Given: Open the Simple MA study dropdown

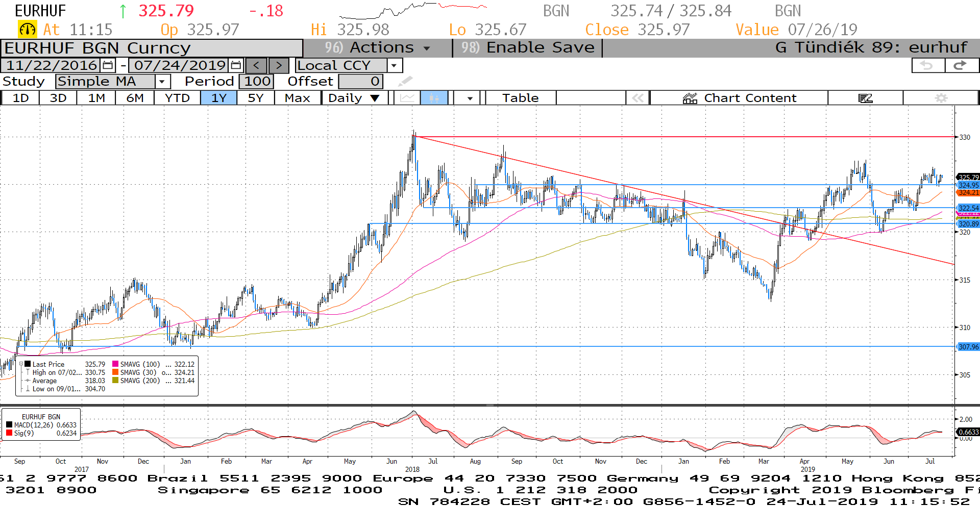Looking at the screenshot, I should click(162, 82).
